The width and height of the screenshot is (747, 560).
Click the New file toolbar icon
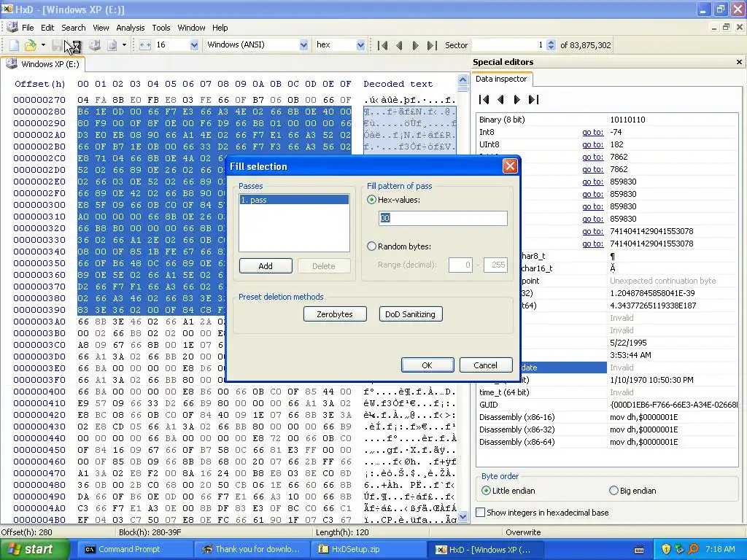pos(15,45)
